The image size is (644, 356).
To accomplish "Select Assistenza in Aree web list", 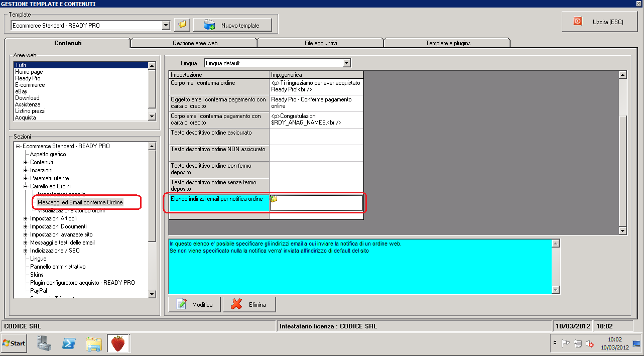I will [81, 104].
